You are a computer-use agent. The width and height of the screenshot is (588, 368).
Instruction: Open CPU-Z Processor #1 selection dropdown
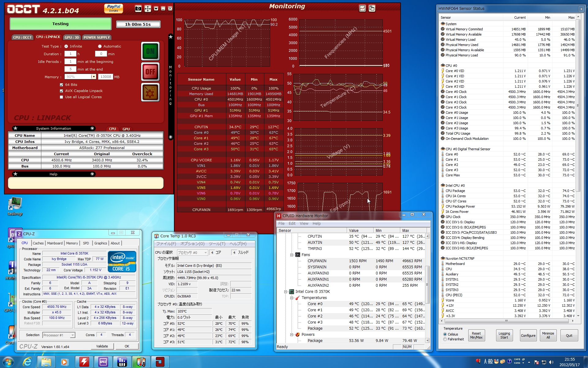point(73,335)
